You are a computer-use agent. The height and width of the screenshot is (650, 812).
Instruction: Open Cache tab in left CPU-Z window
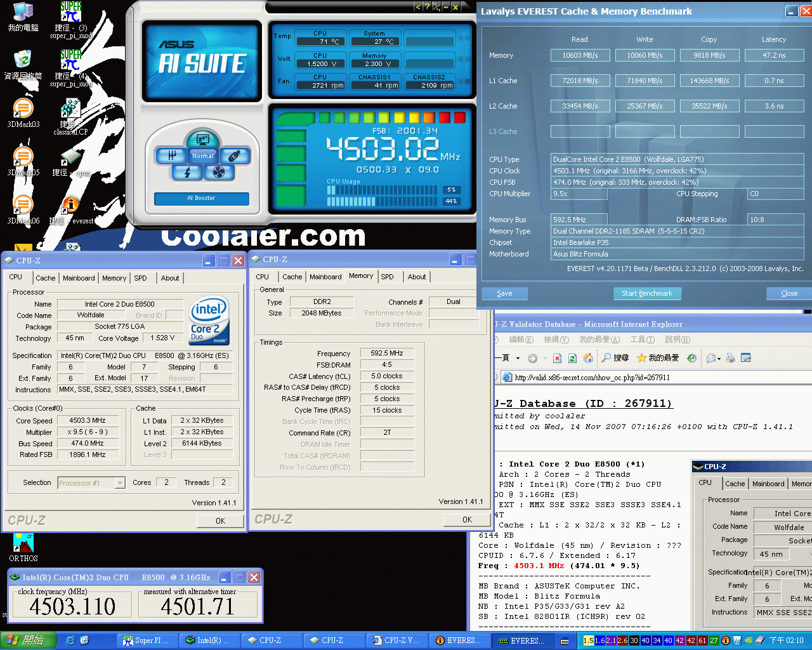45,278
